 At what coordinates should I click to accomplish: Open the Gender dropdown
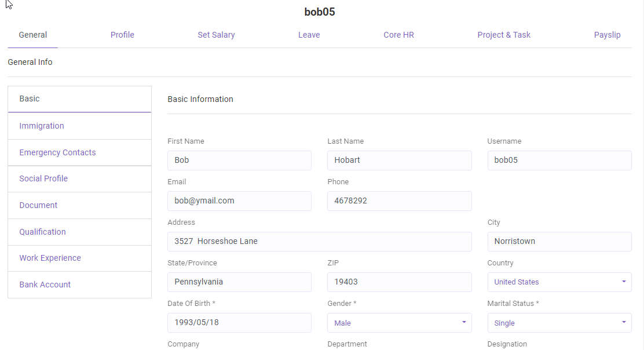click(x=399, y=323)
